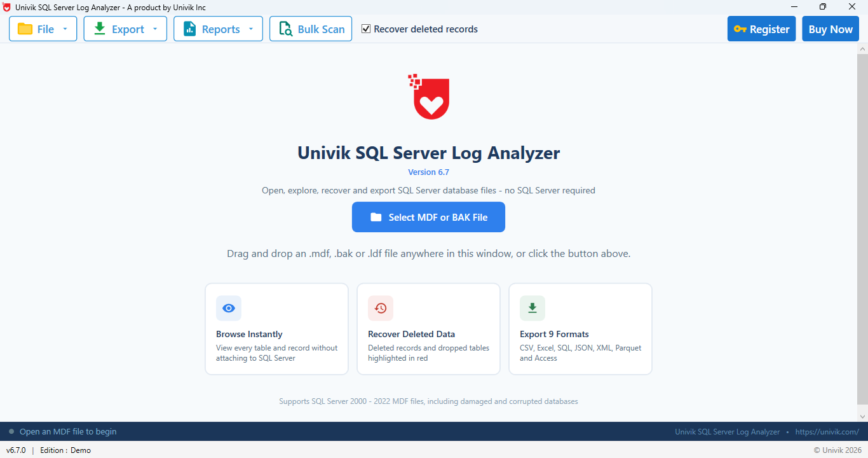Click the Univik SQL Server Log Analyzer heading

[428, 153]
